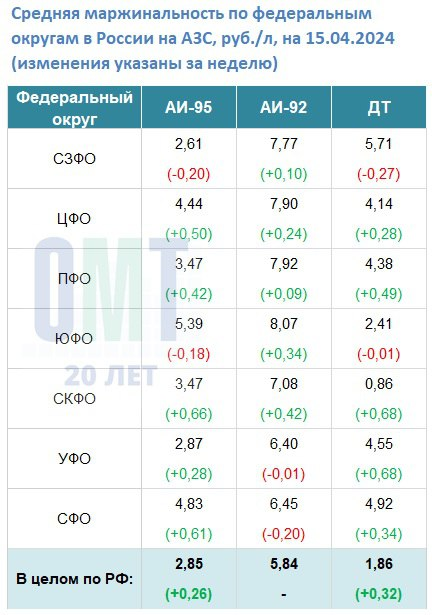Click the УФО row label

click(74, 459)
